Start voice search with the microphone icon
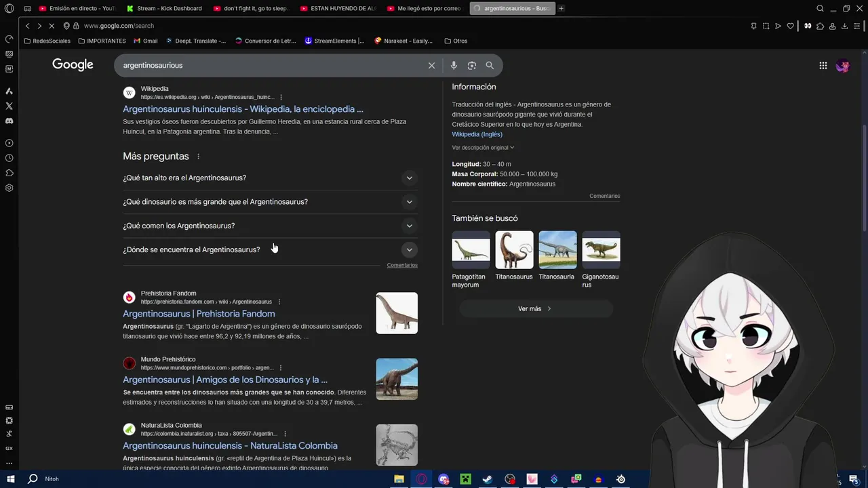The height and width of the screenshot is (488, 868). pos(454,65)
